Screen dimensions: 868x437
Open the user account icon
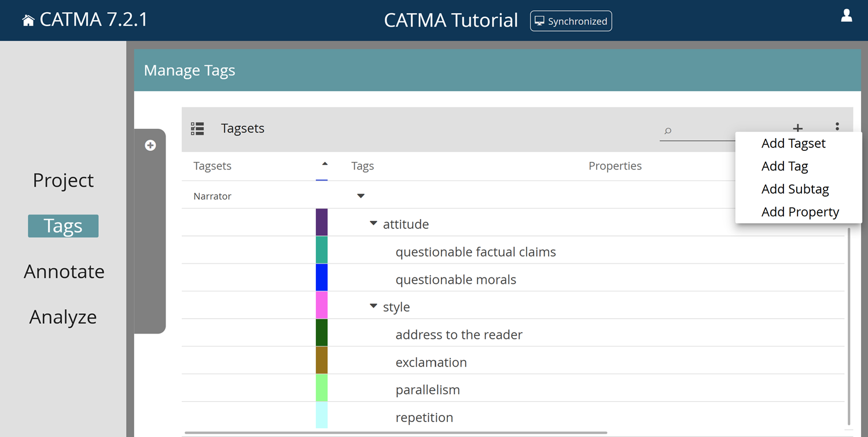[847, 16]
